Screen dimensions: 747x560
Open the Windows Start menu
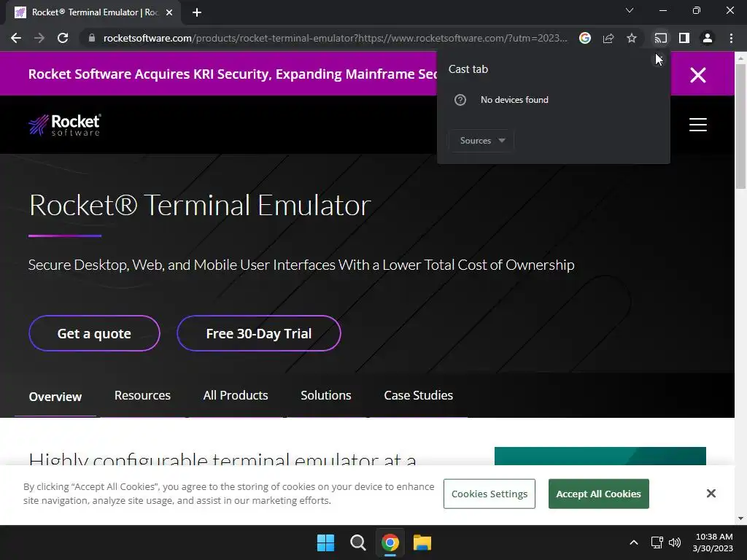coord(326,542)
